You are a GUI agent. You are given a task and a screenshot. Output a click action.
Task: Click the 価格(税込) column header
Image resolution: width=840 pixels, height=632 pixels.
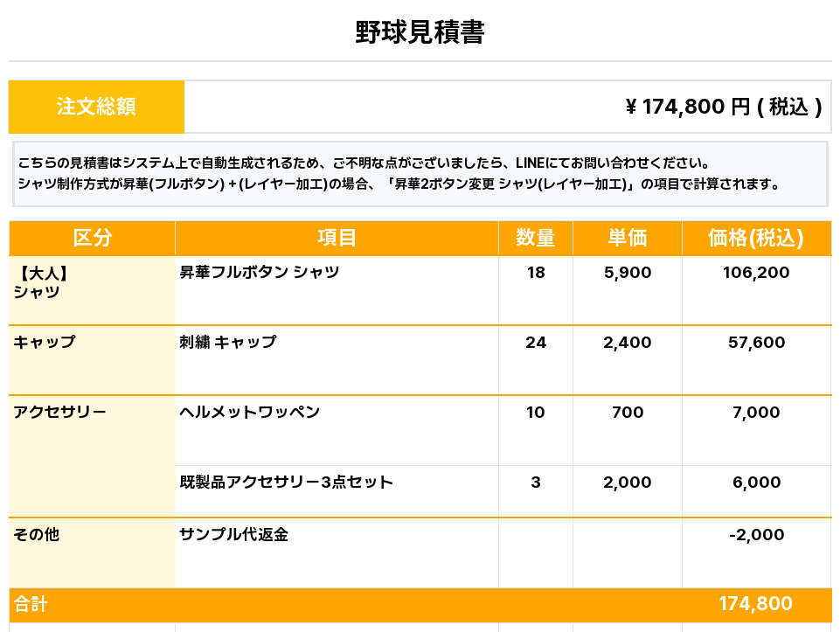click(755, 238)
